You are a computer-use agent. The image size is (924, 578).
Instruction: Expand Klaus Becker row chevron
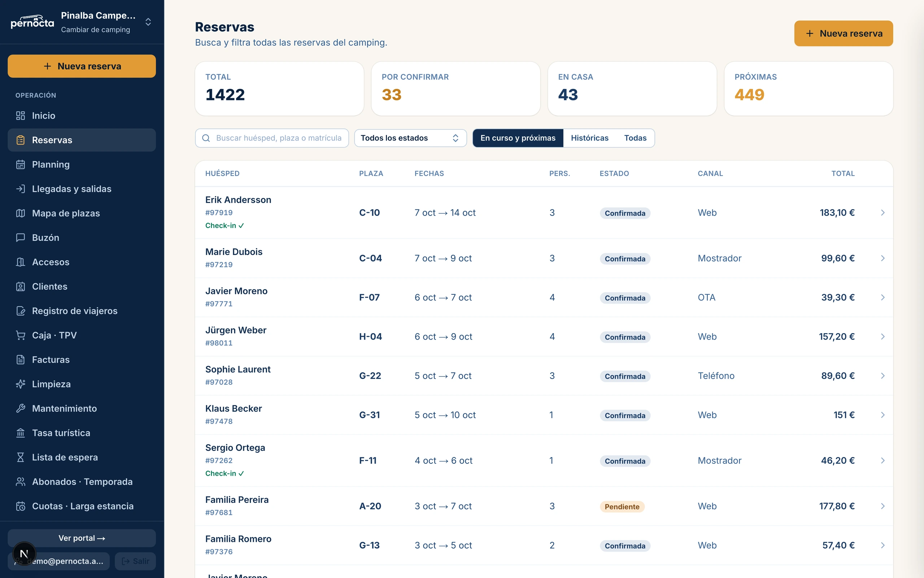tap(882, 415)
